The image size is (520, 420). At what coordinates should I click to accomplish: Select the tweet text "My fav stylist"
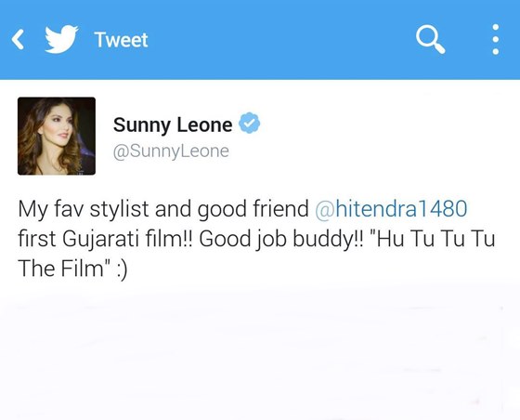[84, 209]
